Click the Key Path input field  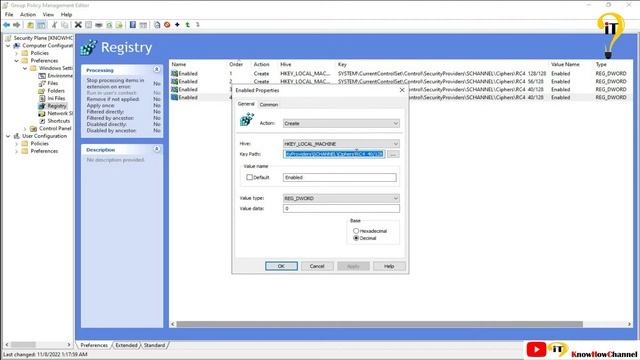point(334,154)
